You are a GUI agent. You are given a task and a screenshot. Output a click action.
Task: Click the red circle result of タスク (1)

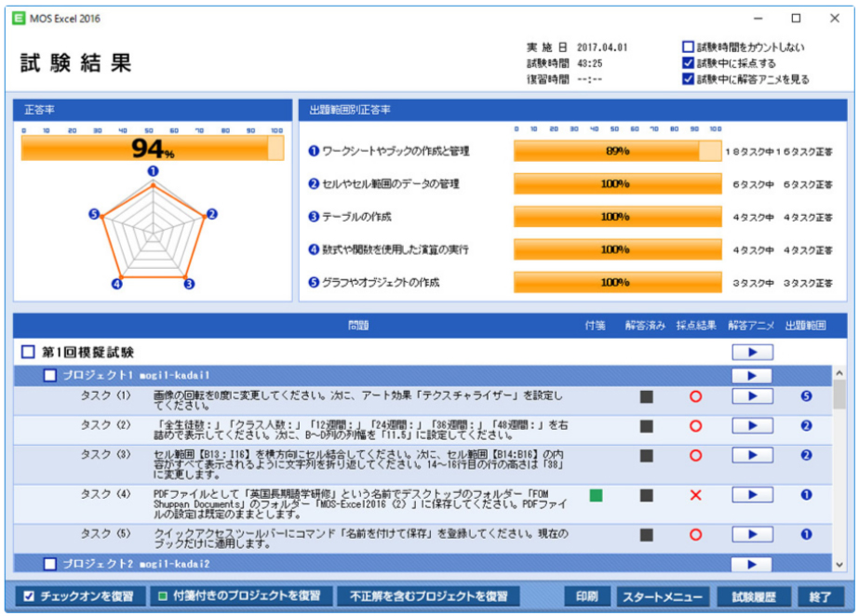[696, 396]
